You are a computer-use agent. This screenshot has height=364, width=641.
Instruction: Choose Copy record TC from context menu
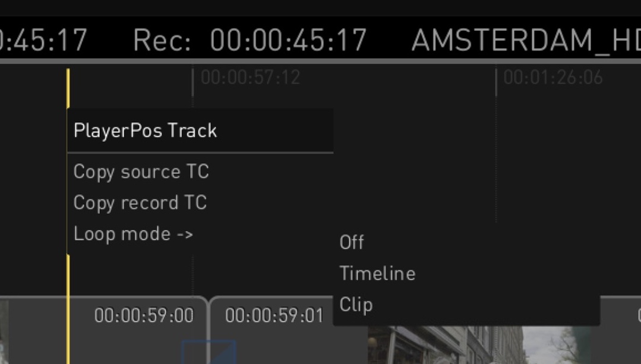(140, 202)
